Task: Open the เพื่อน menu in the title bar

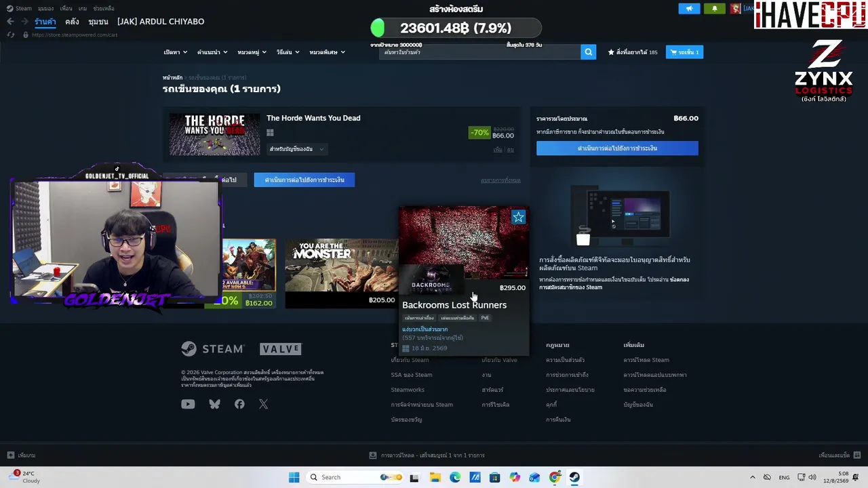Action: click(65, 9)
